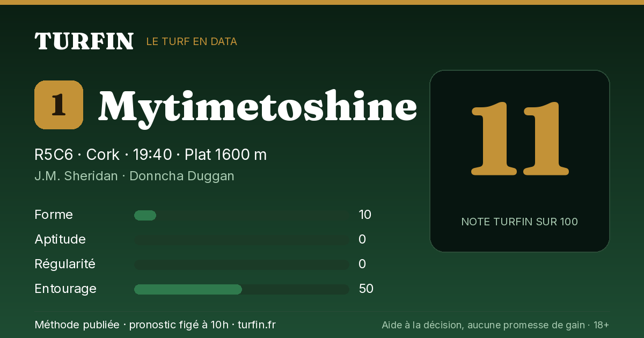Click the number 1 horse badge
Screen dimensions: 644x338
(58, 105)
